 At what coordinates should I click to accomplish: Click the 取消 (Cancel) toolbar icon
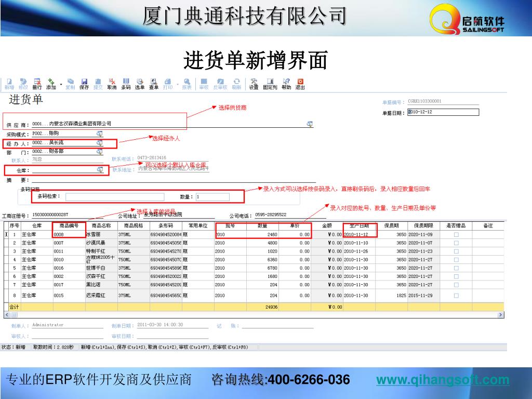(112, 84)
